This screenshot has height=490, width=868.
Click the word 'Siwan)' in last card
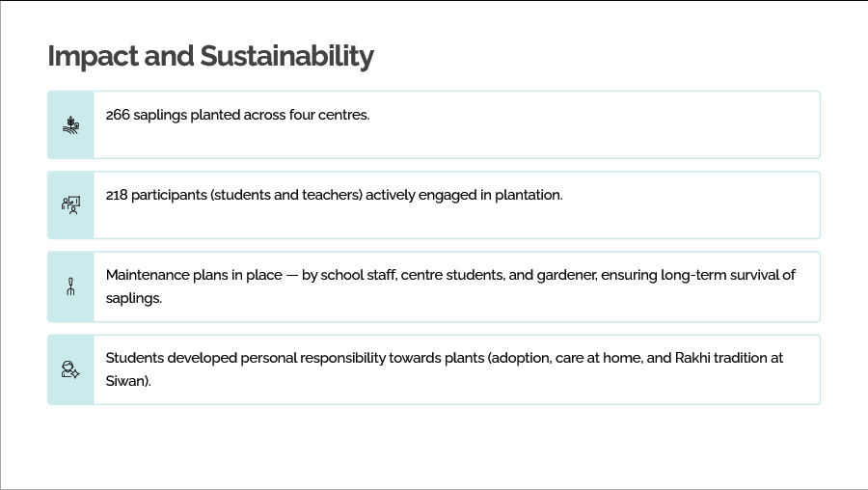(128, 381)
